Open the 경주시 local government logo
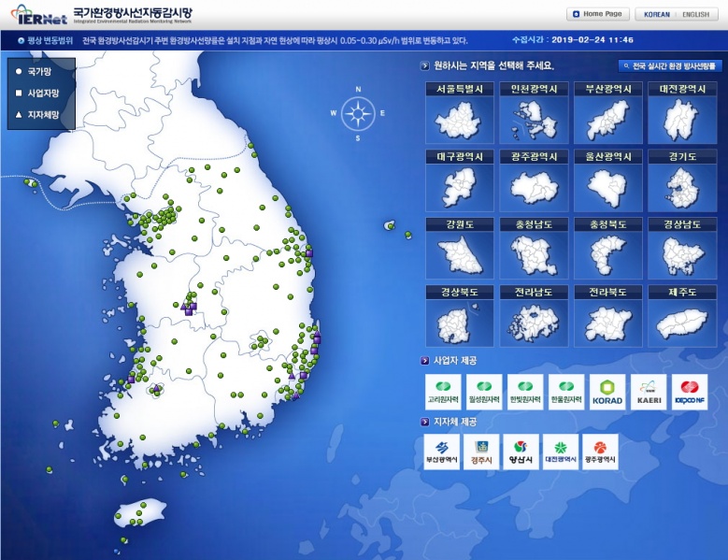This screenshot has height=560, width=728. [481, 452]
